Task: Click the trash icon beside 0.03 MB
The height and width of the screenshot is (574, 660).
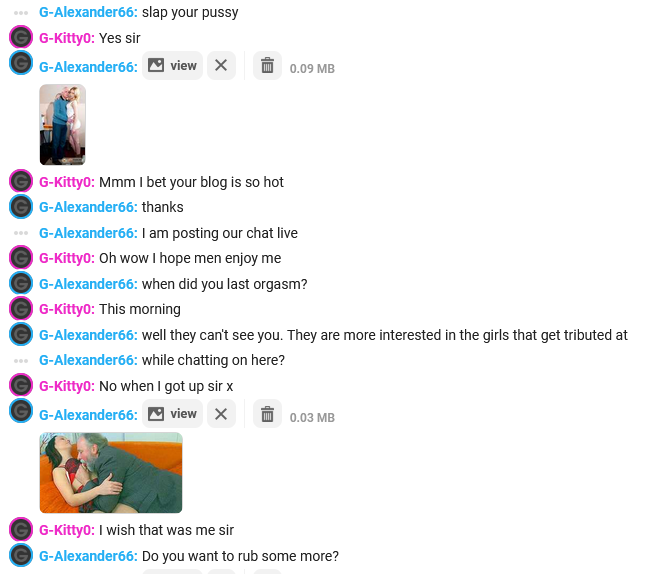Action: tap(267, 414)
